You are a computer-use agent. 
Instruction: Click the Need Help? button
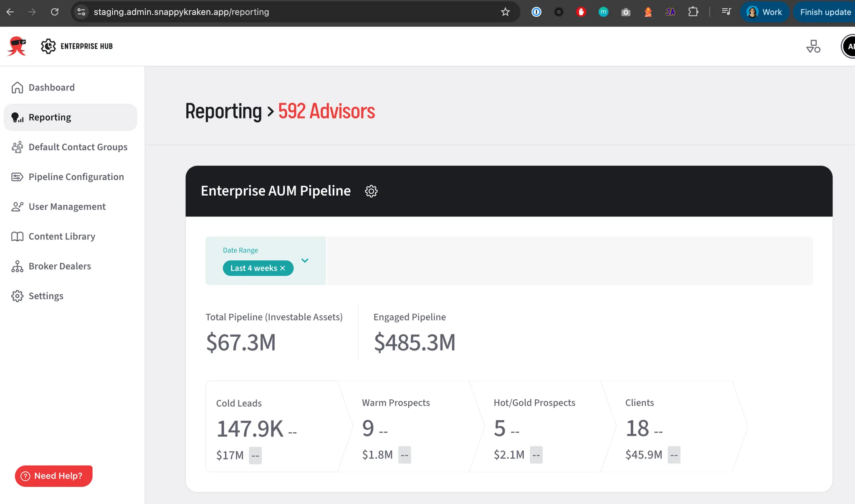click(x=53, y=476)
